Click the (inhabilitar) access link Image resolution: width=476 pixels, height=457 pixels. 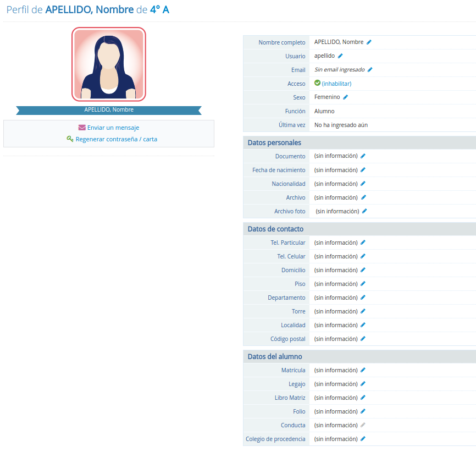[x=336, y=84]
